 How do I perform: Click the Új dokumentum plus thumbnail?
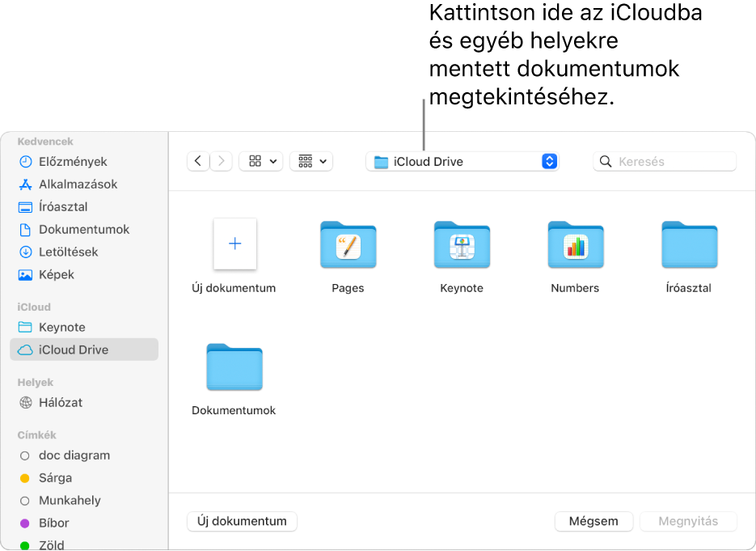[x=234, y=244]
